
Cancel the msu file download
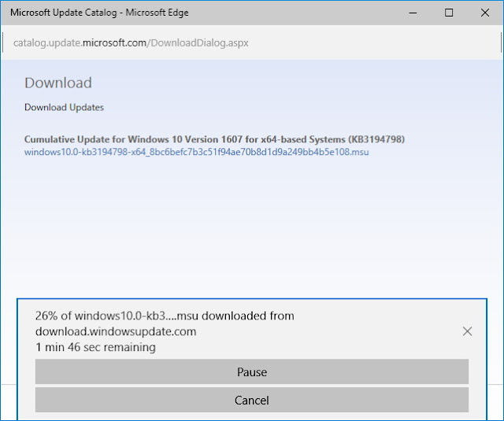(252, 400)
